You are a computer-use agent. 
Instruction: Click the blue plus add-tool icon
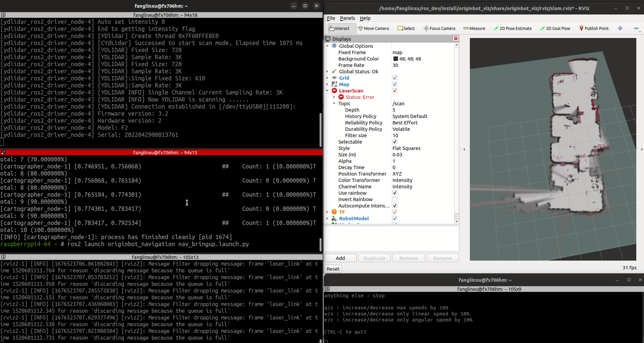620,28
